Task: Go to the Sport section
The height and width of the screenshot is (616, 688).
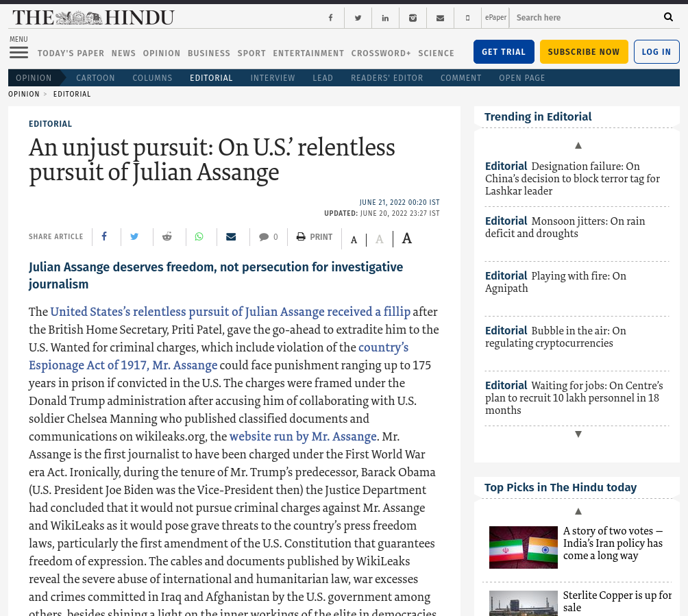Action: coord(252,53)
